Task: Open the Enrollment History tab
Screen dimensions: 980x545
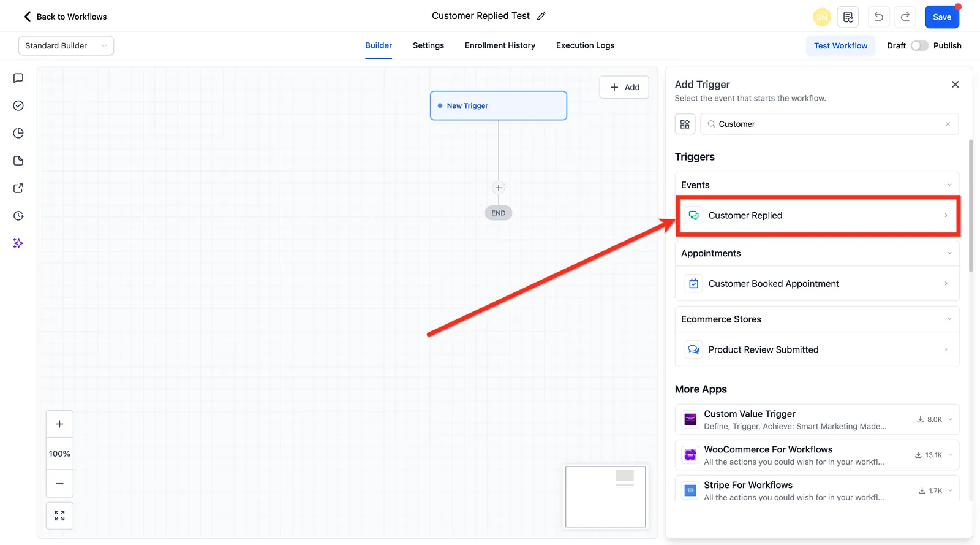Action: [500, 45]
